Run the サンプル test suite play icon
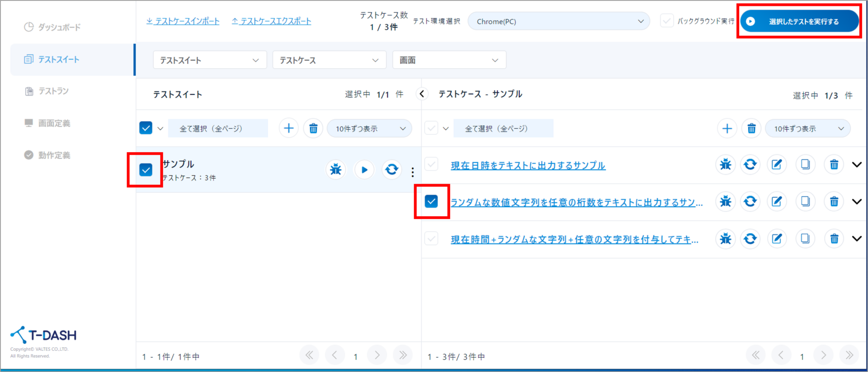This screenshot has height=372, width=868. (364, 170)
